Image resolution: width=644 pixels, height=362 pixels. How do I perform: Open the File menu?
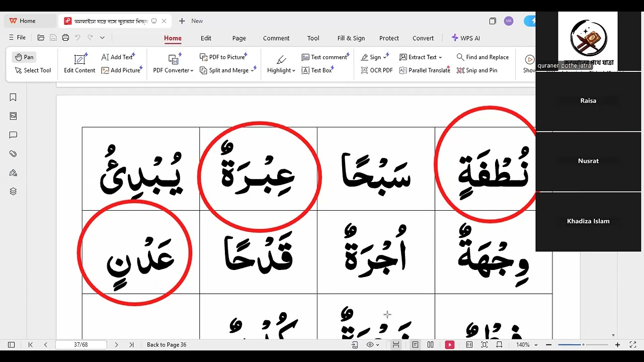(17, 38)
